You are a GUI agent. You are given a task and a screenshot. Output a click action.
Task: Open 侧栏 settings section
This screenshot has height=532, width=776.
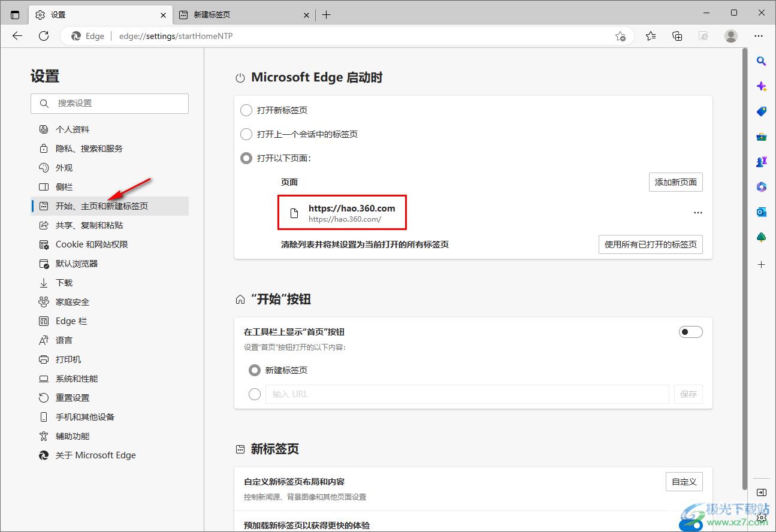110,187
